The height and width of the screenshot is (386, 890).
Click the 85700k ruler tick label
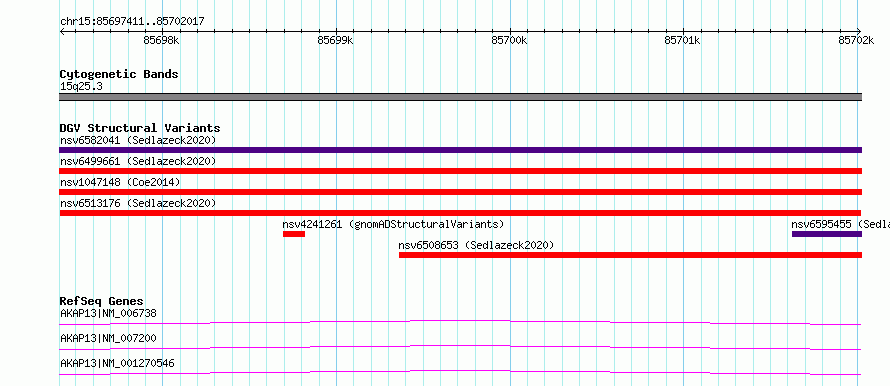509,40
